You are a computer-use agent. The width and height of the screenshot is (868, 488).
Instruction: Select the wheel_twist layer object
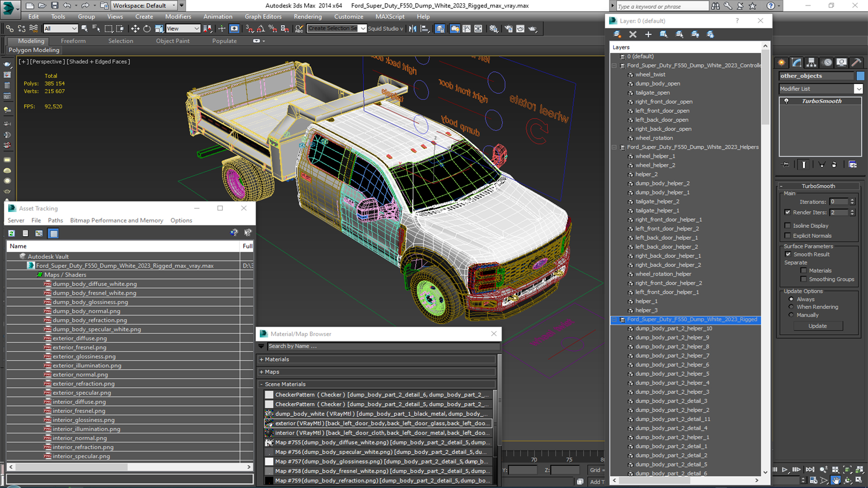coord(650,75)
